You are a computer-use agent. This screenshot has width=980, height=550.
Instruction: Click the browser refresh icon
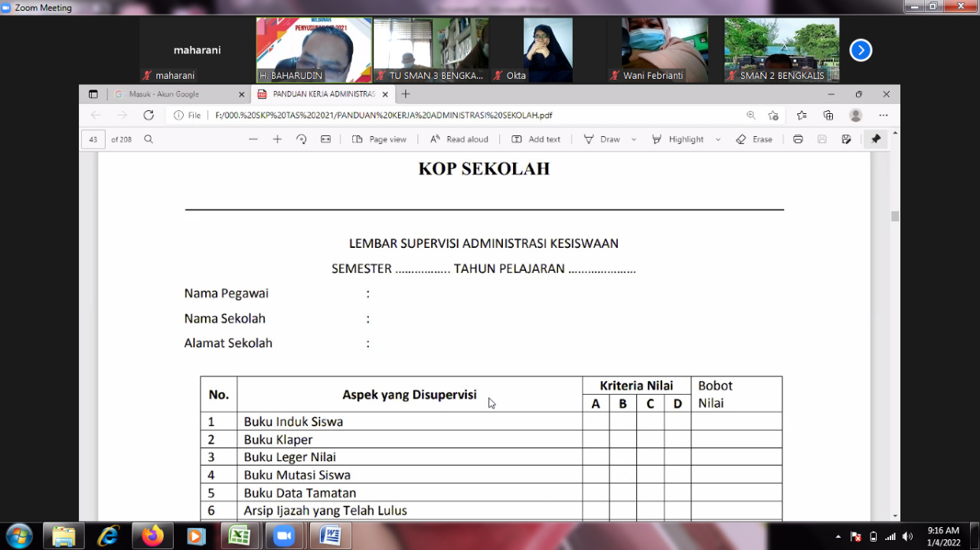(x=149, y=116)
